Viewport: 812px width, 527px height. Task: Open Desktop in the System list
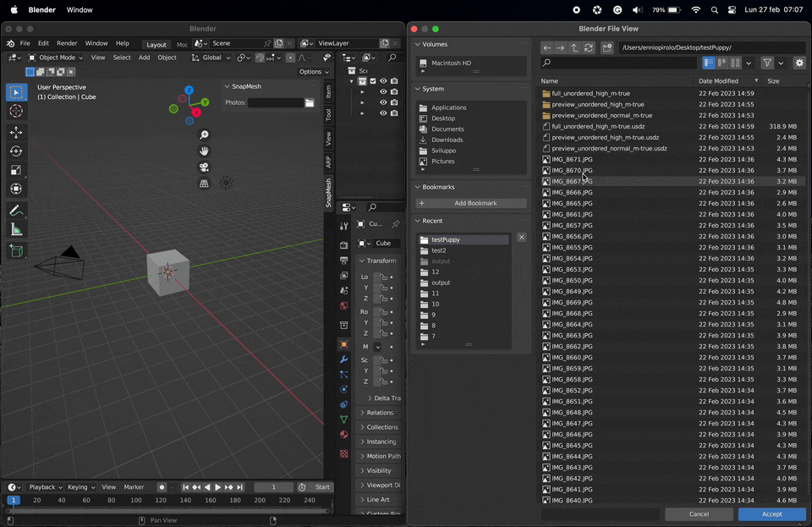click(x=442, y=118)
